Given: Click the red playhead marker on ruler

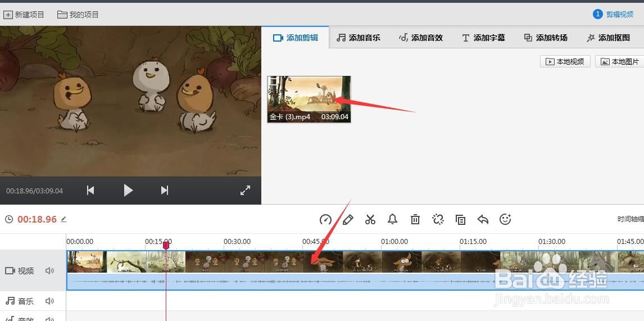Looking at the screenshot, I should point(166,245).
